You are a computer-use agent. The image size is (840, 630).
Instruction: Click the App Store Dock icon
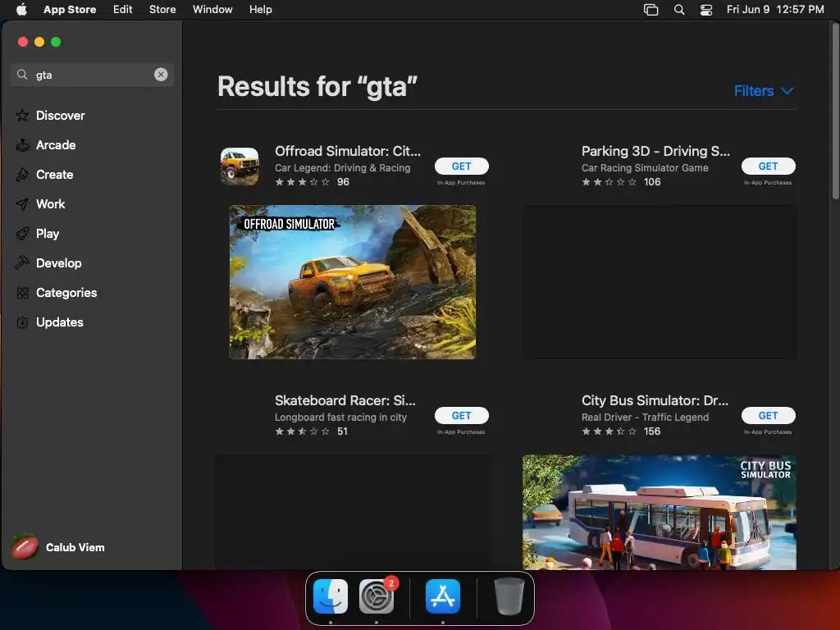pyautogui.click(x=442, y=596)
